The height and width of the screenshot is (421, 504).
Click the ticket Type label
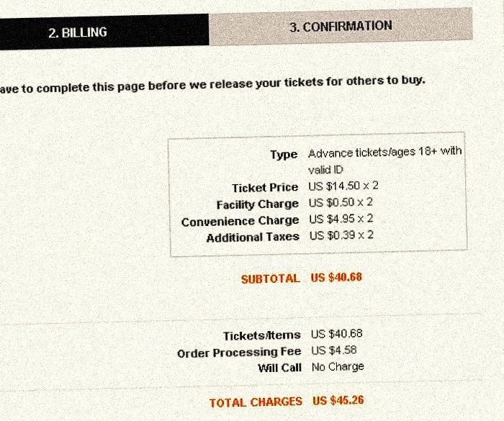(x=284, y=155)
